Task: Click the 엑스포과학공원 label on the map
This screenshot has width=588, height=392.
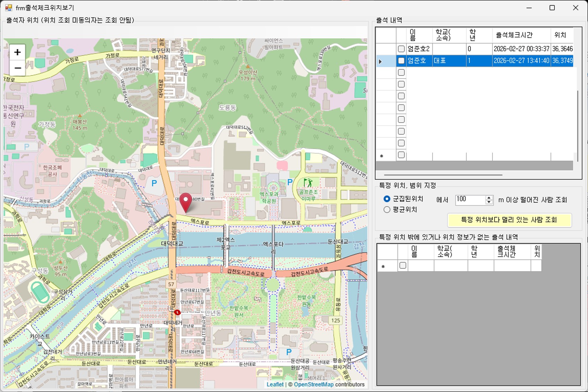Action: pyautogui.click(x=269, y=198)
